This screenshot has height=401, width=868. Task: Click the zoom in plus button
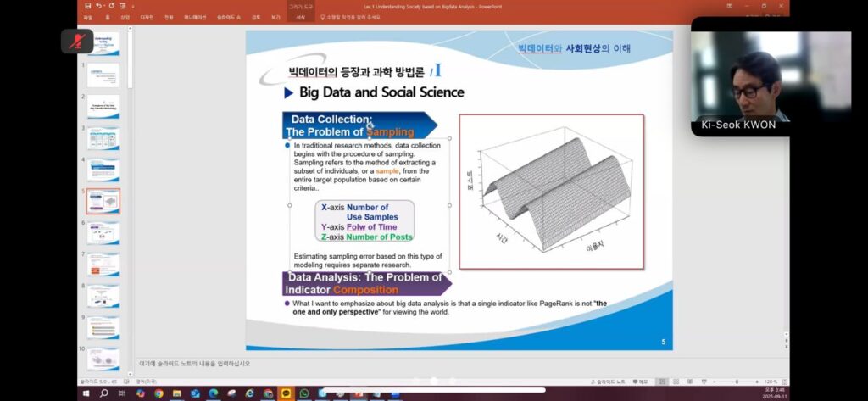tap(757, 382)
